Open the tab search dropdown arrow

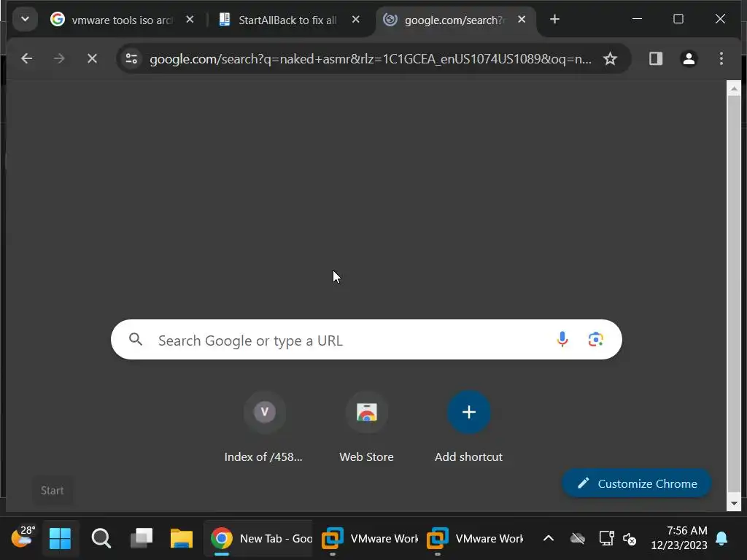(25, 20)
